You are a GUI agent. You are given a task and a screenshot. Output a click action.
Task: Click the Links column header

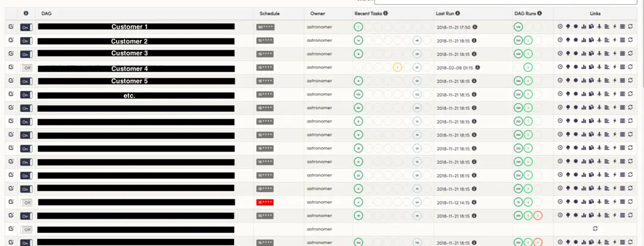(x=595, y=13)
